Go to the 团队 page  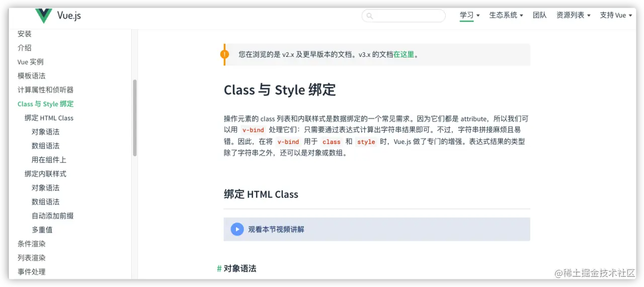(539, 15)
